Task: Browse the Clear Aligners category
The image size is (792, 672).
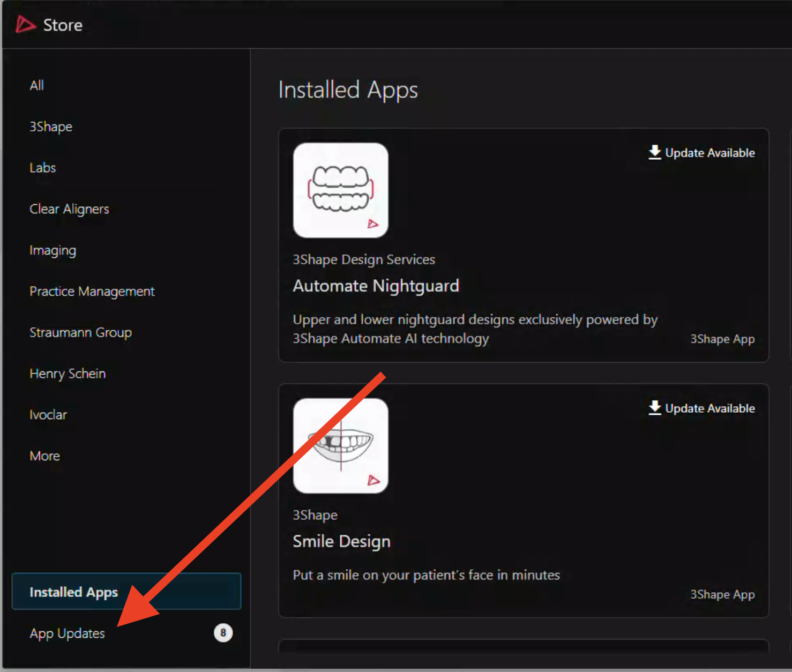Action: point(69,209)
